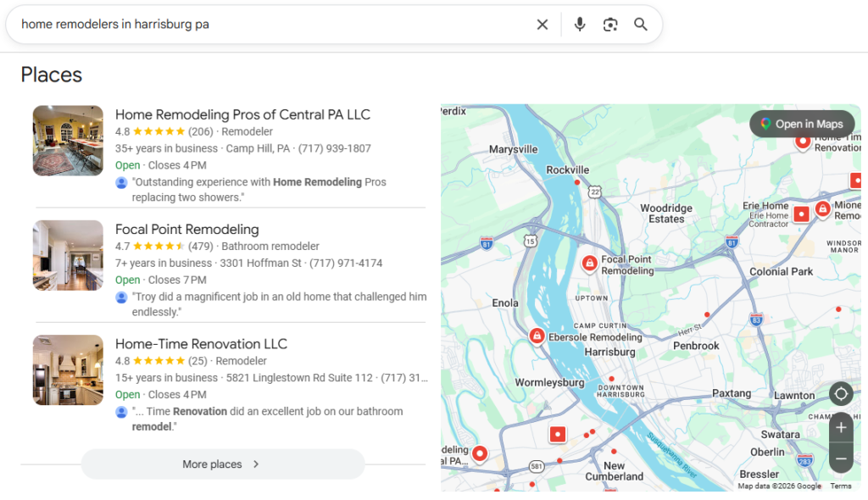Clear the search query using the X icon
The height and width of the screenshot is (500, 868).
[542, 25]
